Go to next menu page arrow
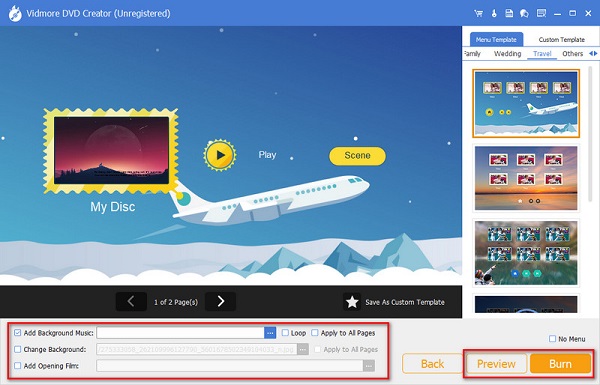Image resolution: width=600 pixels, height=385 pixels. 220,302
